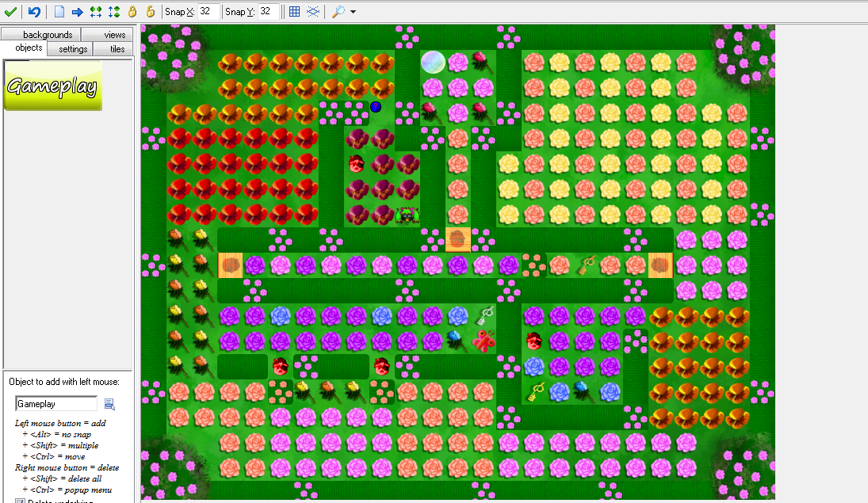
Task: Click the magnifying glass zoom icon
Action: [x=338, y=12]
